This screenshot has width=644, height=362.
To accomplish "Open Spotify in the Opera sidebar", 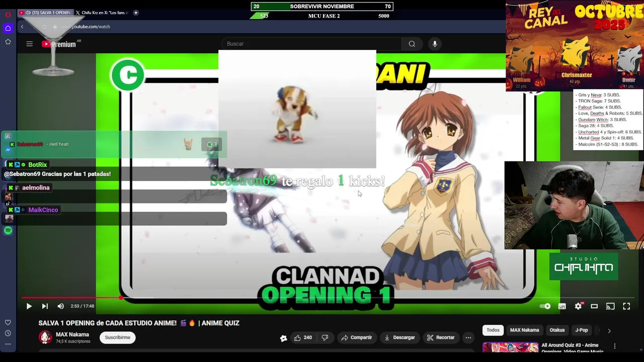I will click(8, 231).
